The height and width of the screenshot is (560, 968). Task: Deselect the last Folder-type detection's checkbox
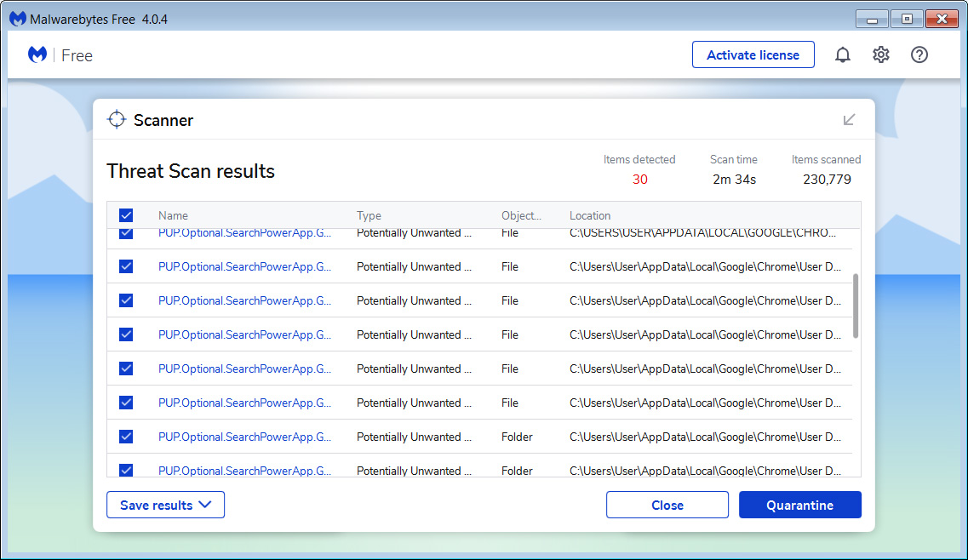pyautogui.click(x=126, y=470)
